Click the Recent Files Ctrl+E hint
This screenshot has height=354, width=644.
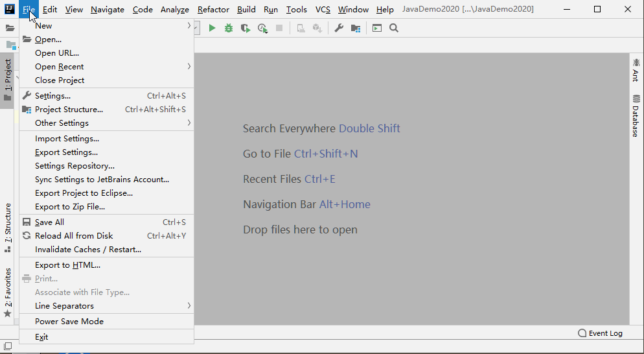[289, 179]
